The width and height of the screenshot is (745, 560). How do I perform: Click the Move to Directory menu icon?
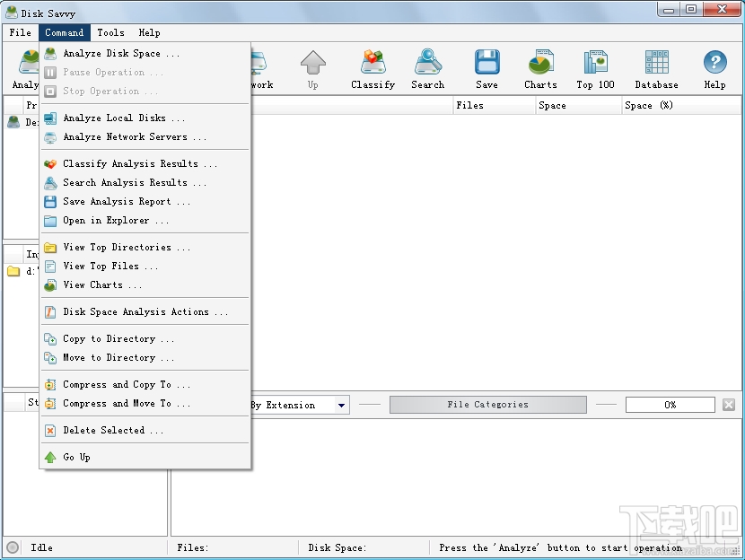click(x=50, y=358)
